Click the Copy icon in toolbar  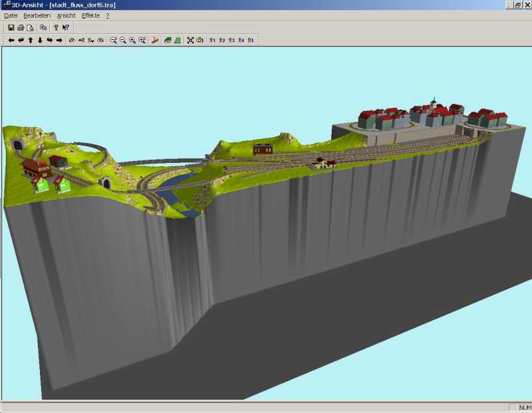(x=43, y=28)
